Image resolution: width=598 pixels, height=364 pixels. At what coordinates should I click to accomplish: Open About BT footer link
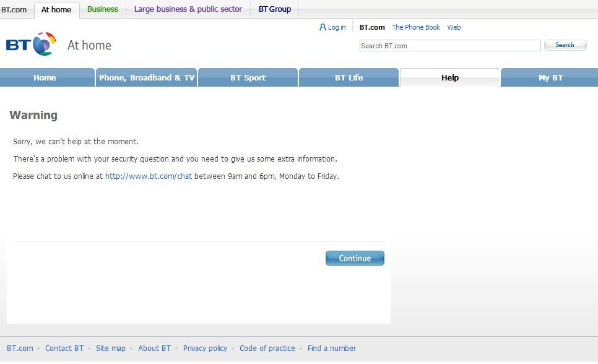coord(155,349)
